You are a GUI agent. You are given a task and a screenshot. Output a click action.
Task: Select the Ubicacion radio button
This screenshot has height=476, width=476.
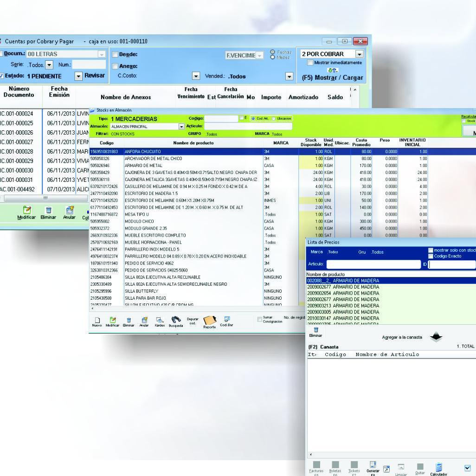tap(273, 118)
